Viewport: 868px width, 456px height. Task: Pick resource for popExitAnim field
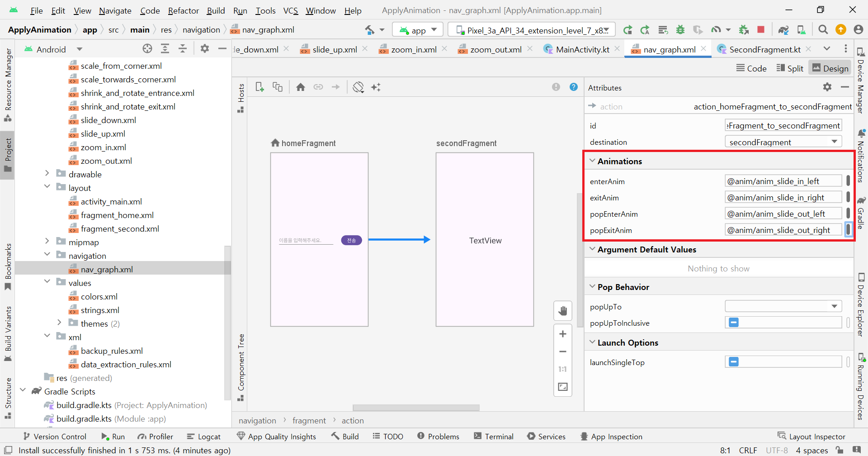[848, 229]
